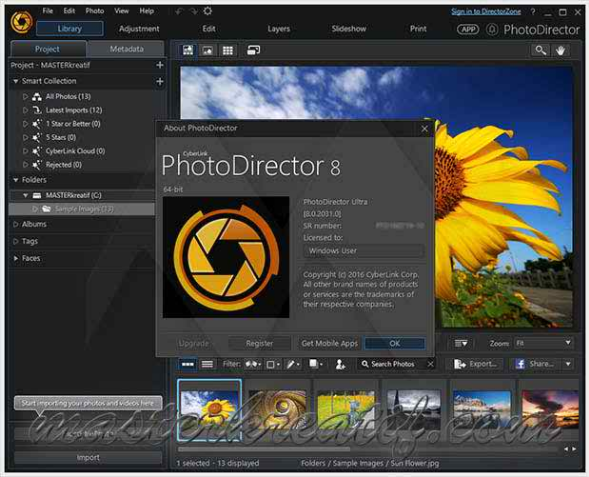Open the edited filter brush dropdown

tap(293, 364)
